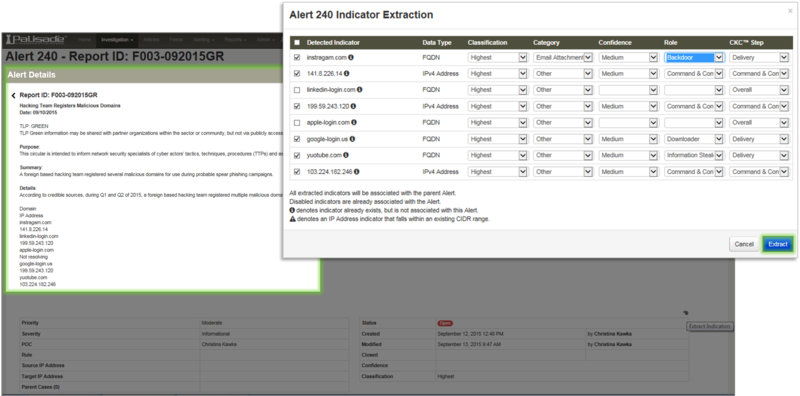Click the Extract Indicators tooltip label
The height and width of the screenshot is (396, 800).
pyautogui.click(x=710, y=326)
